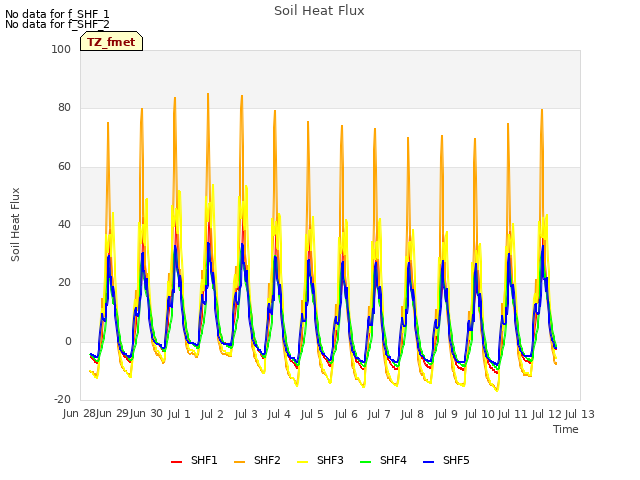Select the SHF5 legend label
The height and width of the screenshot is (480, 640).
click(456, 460)
